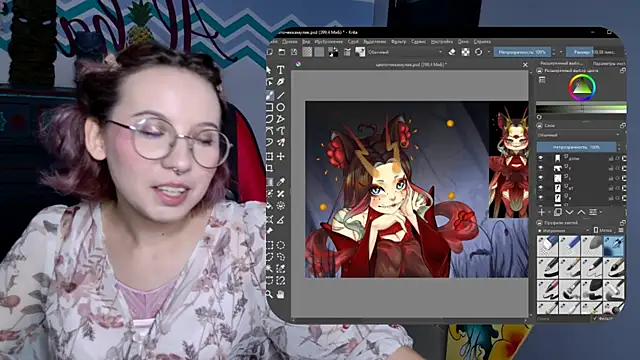The width and height of the screenshot is (640, 360).
Task: Open the layer blending mode dropdown
Action: tap(579, 135)
